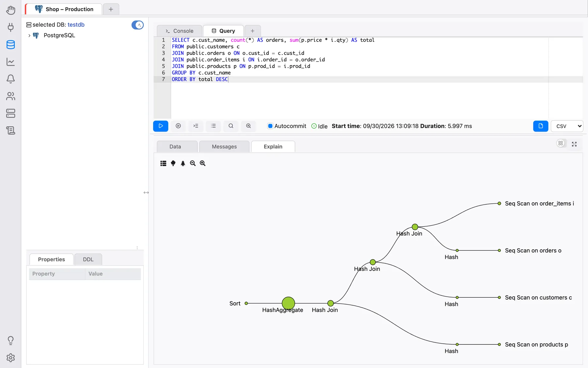This screenshot has width=588, height=368.
Task: Expand the results panel to fullscreen
Action: pyautogui.click(x=574, y=144)
